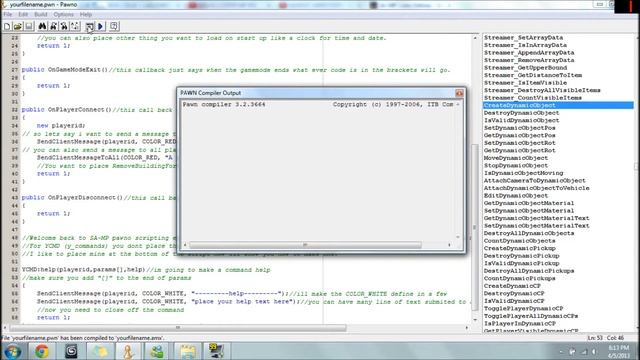Image resolution: width=640 pixels, height=360 pixels.
Task: Click the Go To Line toolbar icon
Action: point(75,27)
